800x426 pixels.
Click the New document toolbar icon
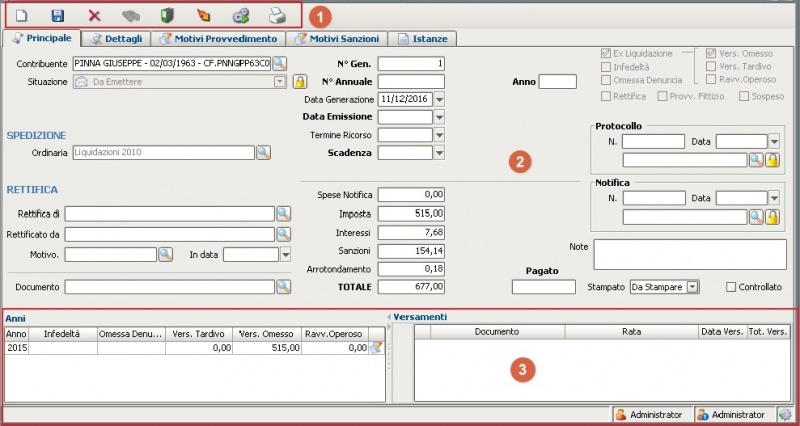point(21,16)
